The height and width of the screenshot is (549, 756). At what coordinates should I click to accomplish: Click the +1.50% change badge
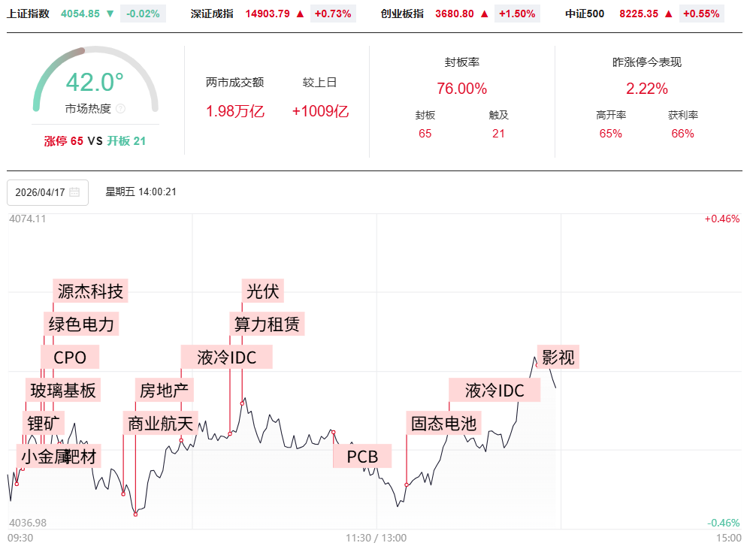[516, 14]
